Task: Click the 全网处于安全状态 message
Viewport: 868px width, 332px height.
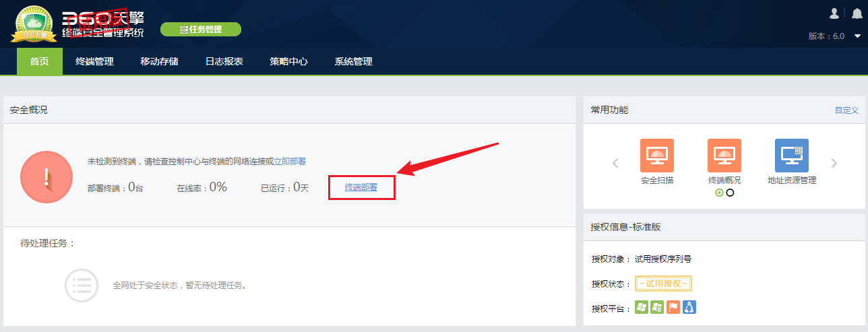Action: pyautogui.click(x=181, y=286)
